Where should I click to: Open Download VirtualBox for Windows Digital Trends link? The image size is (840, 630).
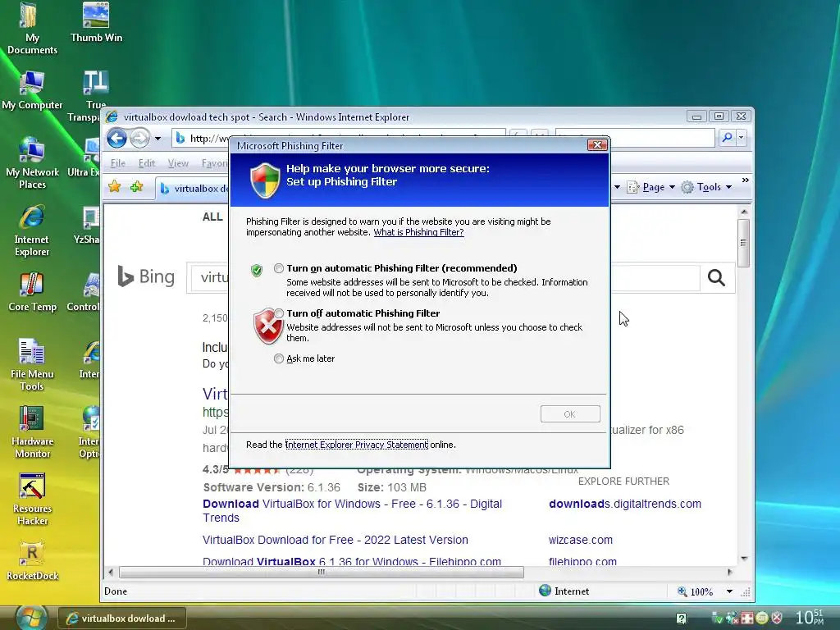coord(352,510)
